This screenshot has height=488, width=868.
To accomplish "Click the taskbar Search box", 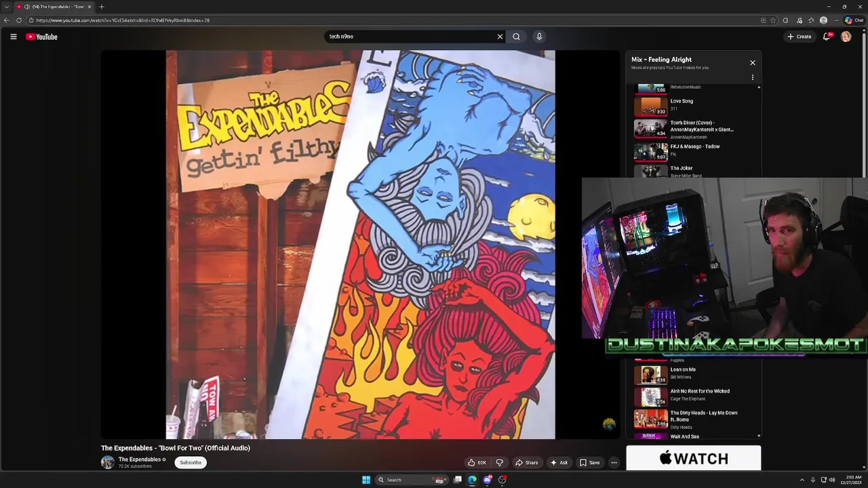I will tap(411, 480).
